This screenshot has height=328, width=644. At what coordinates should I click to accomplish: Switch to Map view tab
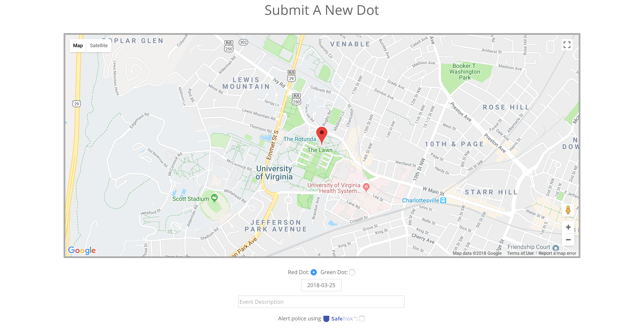tap(78, 46)
